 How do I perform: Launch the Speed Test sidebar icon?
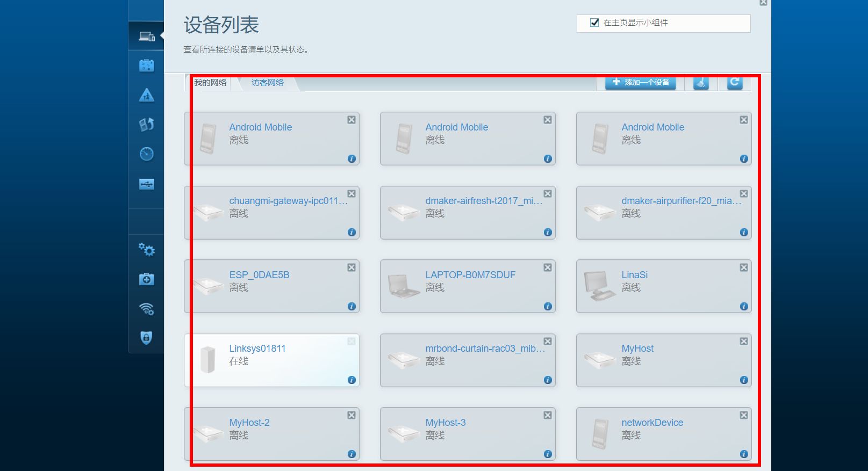coord(146,154)
